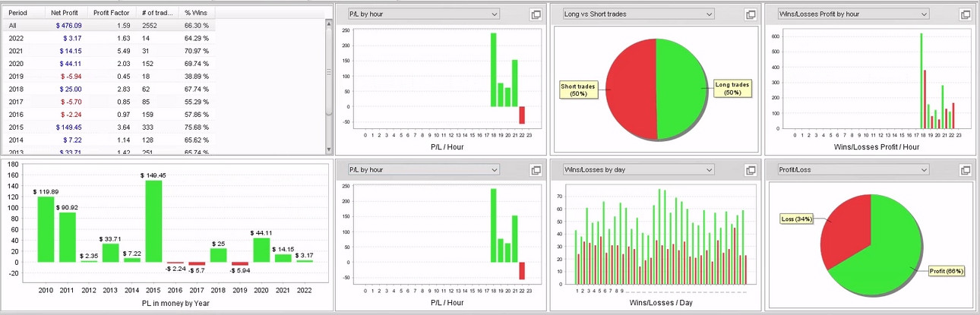Viewport: 980px width, 315px height.
Task: Click the red Short trades pie slice
Action: [629, 87]
